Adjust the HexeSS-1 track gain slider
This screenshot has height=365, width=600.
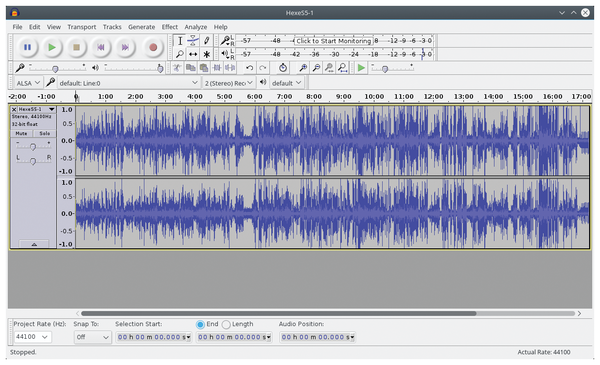[33, 146]
